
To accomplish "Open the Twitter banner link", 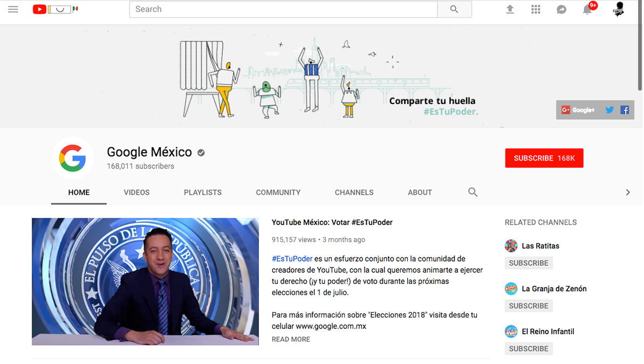I will pyautogui.click(x=609, y=109).
